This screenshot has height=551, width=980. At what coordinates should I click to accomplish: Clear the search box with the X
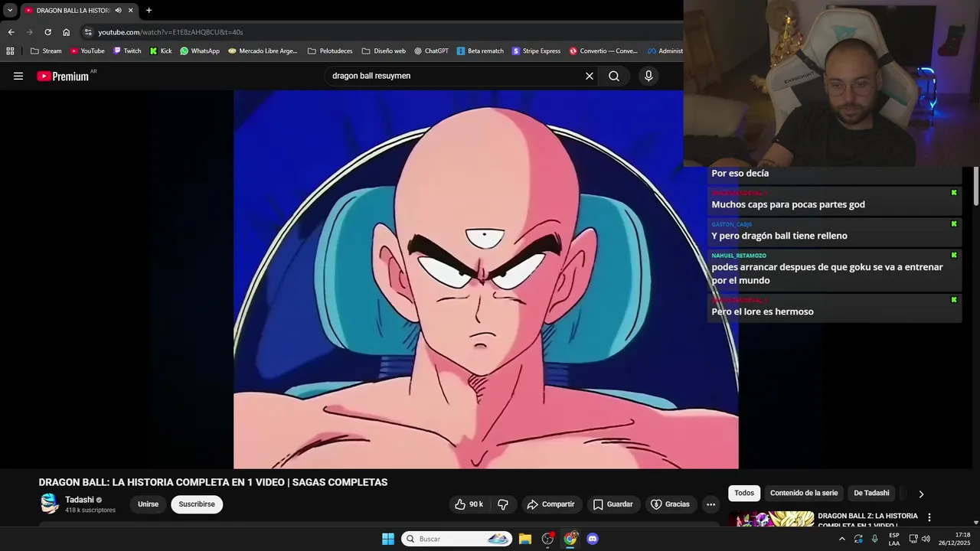(x=590, y=76)
